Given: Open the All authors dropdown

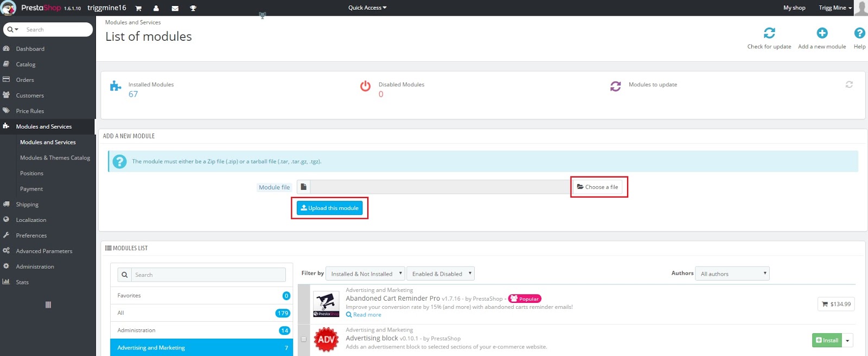Looking at the screenshot, I should point(732,274).
